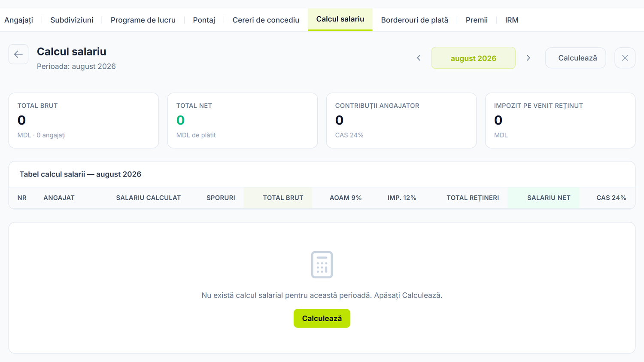The width and height of the screenshot is (644, 362).
Task: Click the SALARIU CALCULAT column header
Action: (148, 198)
